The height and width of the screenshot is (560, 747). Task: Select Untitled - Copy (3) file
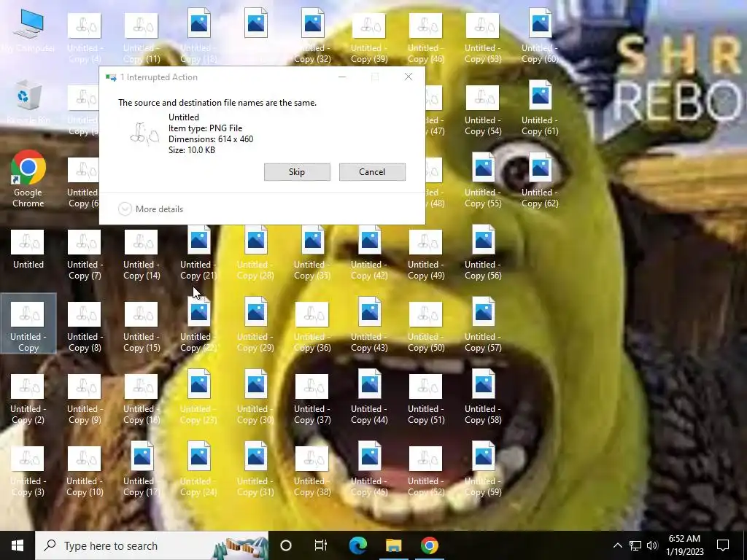28,472
